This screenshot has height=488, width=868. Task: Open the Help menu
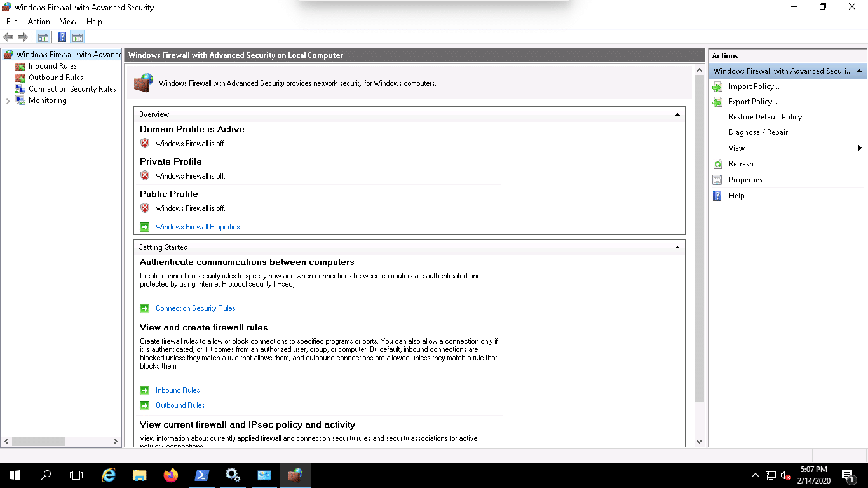click(x=94, y=22)
